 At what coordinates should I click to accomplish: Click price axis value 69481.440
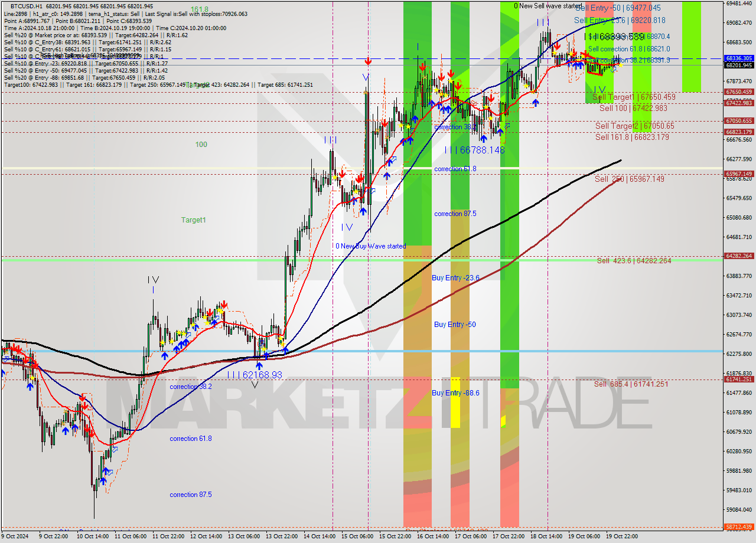pos(739,4)
